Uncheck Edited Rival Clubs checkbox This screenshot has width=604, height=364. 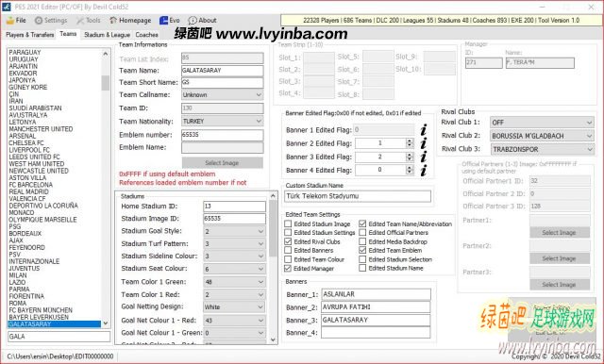pos(288,241)
